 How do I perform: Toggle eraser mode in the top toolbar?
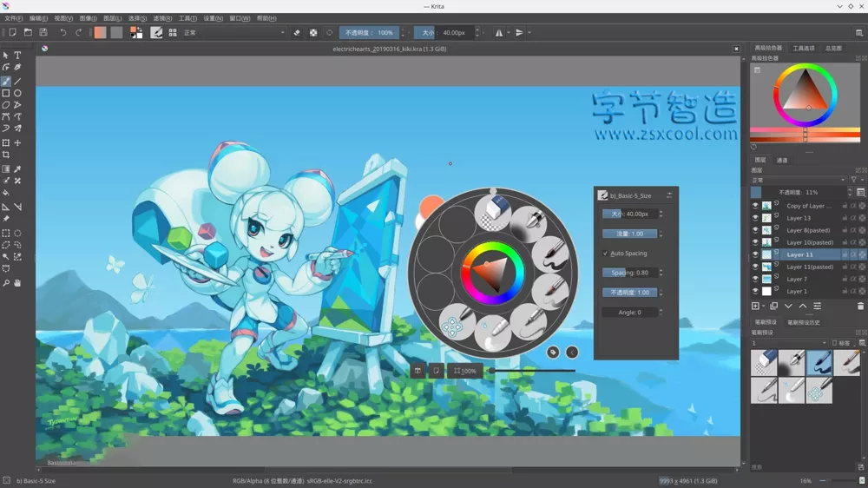pyautogui.click(x=297, y=32)
